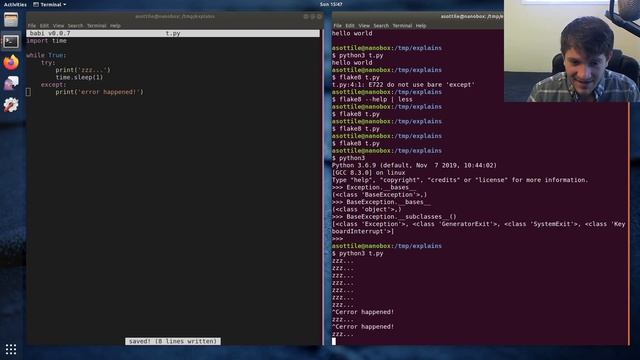
Task: Minimize the left terminal window
Action: pos(306,17)
